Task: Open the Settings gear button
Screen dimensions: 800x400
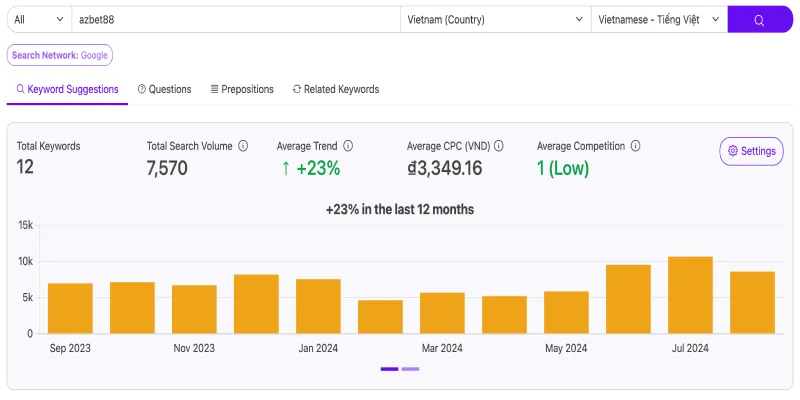Action: [751, 151]
